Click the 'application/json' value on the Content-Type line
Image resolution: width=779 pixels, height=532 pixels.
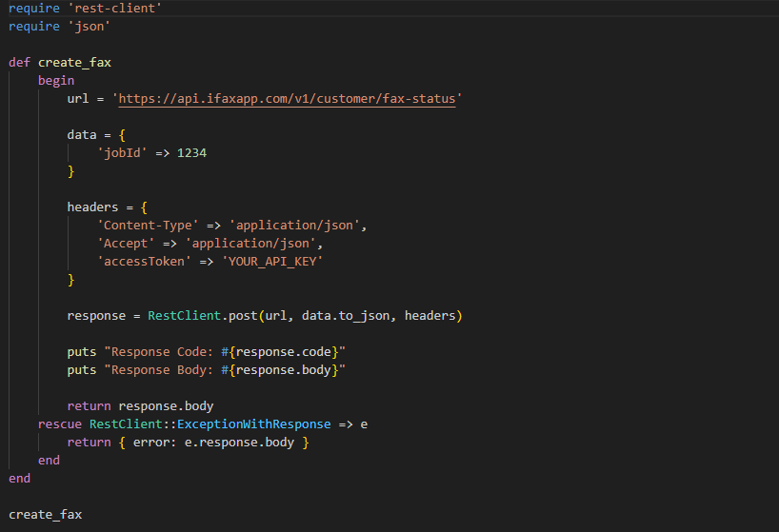point(294,226)
